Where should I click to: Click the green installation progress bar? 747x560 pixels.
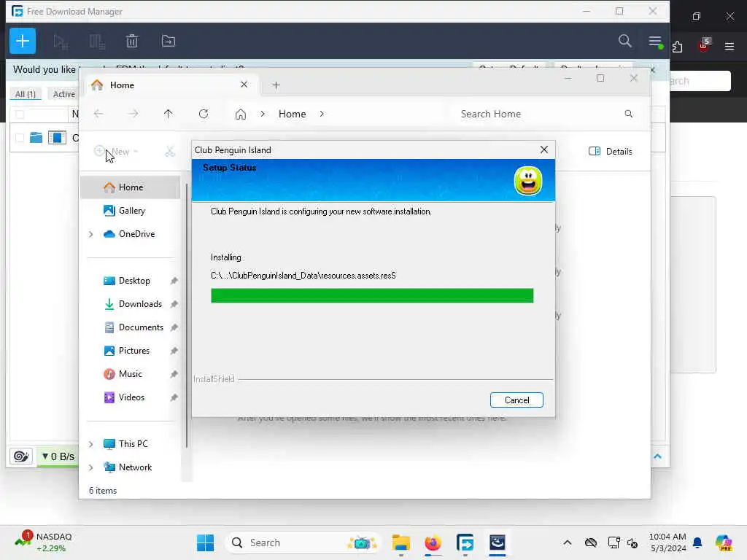pyautogui.click(x=372, y=295)
